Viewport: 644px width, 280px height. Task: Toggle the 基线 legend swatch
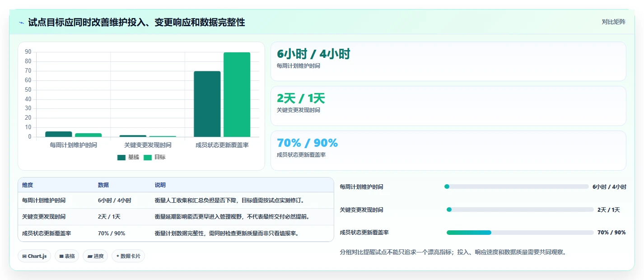(121, 158)
